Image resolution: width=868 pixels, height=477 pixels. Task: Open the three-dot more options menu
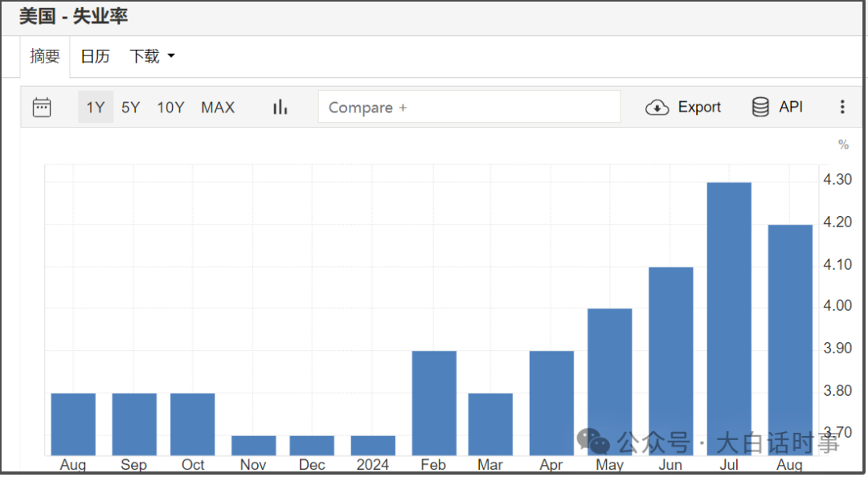842,107
